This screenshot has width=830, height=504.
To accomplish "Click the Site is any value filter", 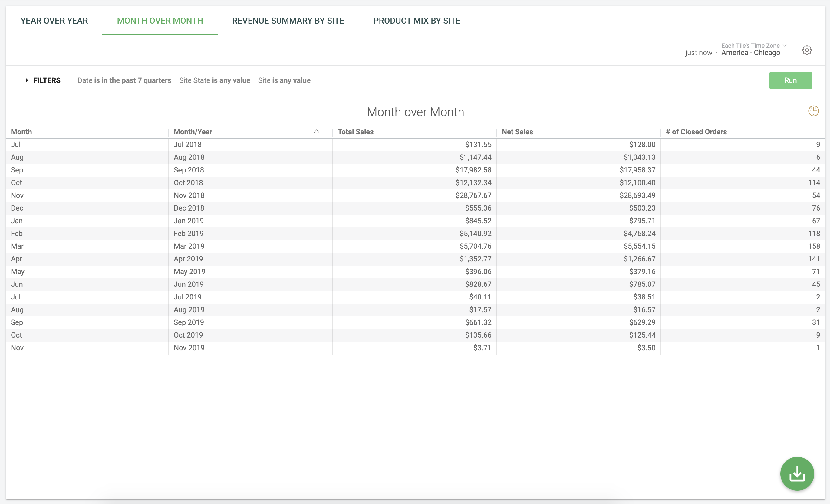I will click(x=284, y=80).
